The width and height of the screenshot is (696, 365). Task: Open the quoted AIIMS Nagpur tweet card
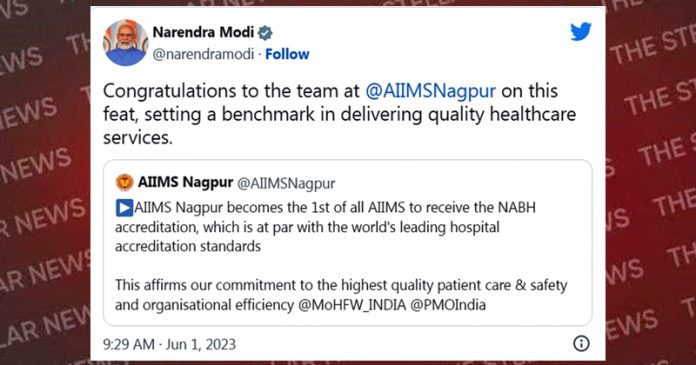(x=348, y=242)
